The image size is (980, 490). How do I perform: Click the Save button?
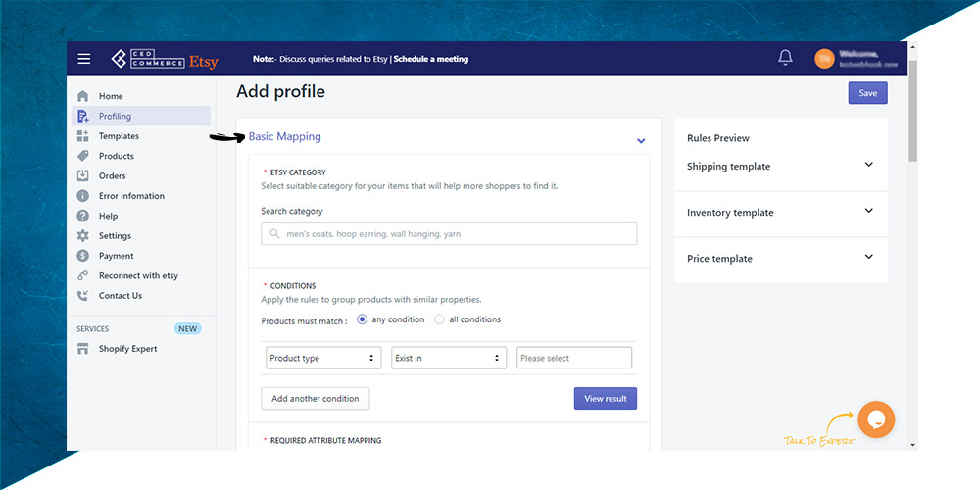(867, 93)
